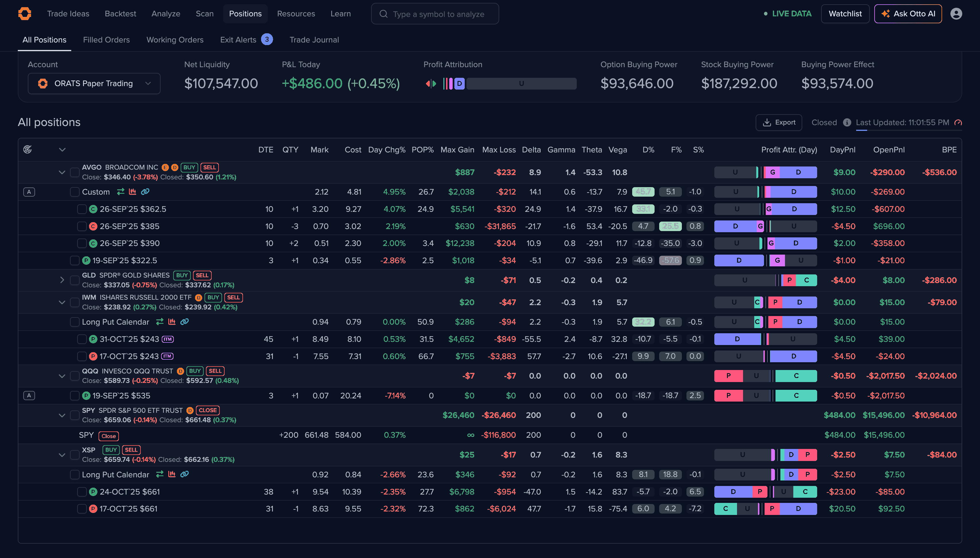Click the A tag on AVGO Custom row
The width and height of the screenshot is (980, 558).
tap(29, 192)
